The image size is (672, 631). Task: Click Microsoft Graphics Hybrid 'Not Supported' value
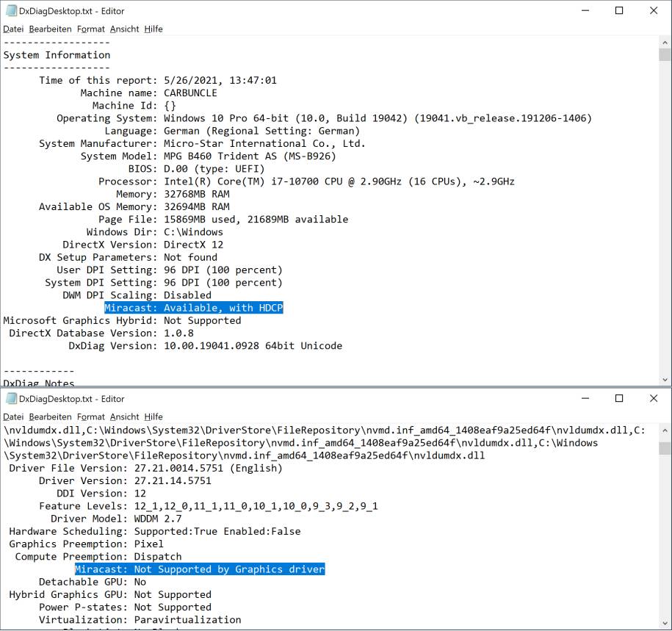(x=202, y=321)
